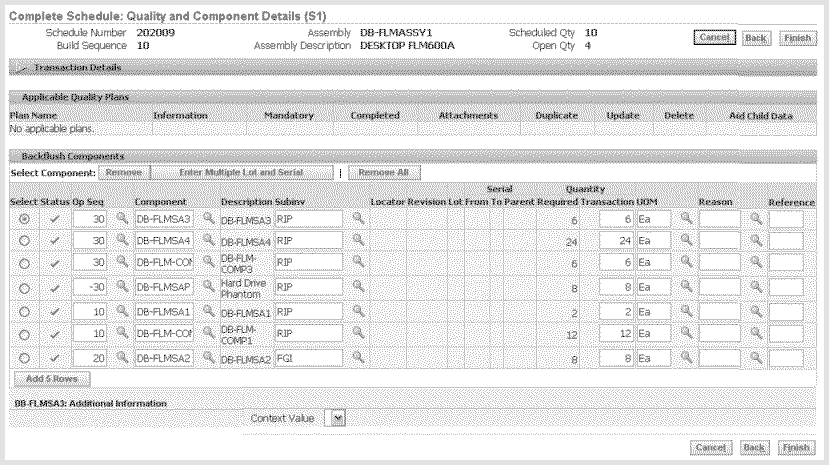Click the top Finish button
The width and height of the screenshot is (829, 465).
click(797, 38)
